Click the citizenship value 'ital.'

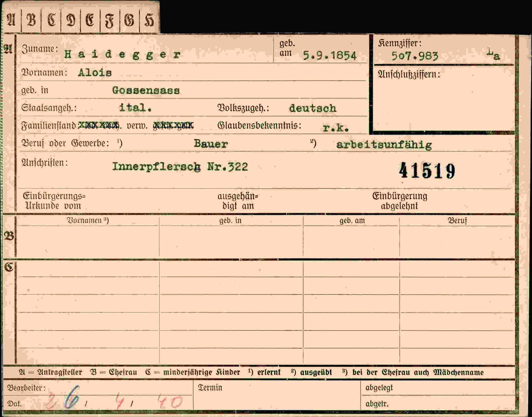tap(135, 108)
